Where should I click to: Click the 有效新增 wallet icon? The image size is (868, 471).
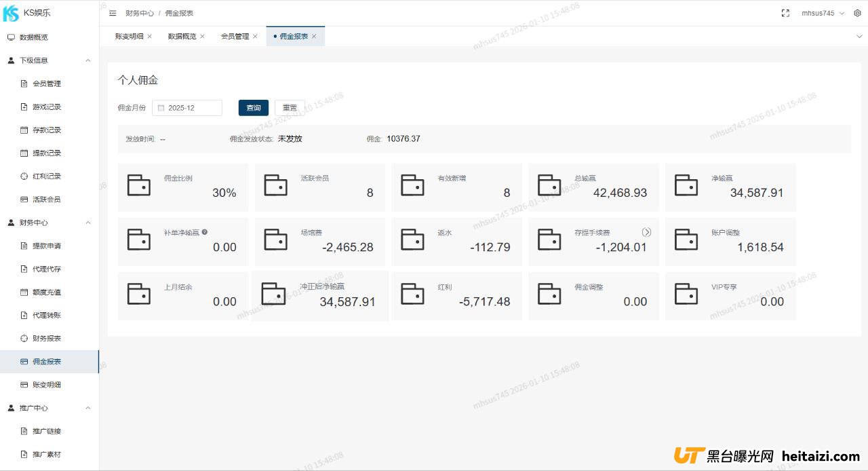413,185
